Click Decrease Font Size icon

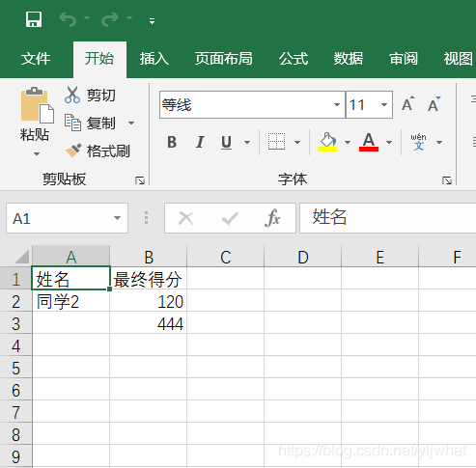coord(434,104)
